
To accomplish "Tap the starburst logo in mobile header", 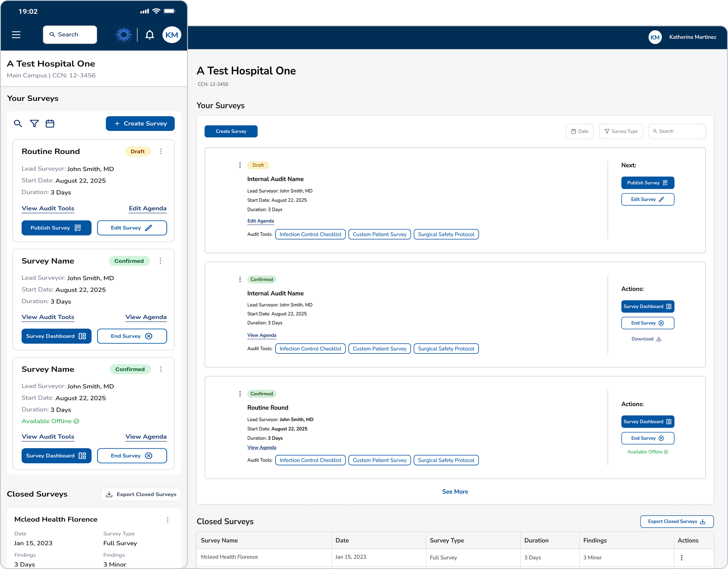I will pos(124,35).
